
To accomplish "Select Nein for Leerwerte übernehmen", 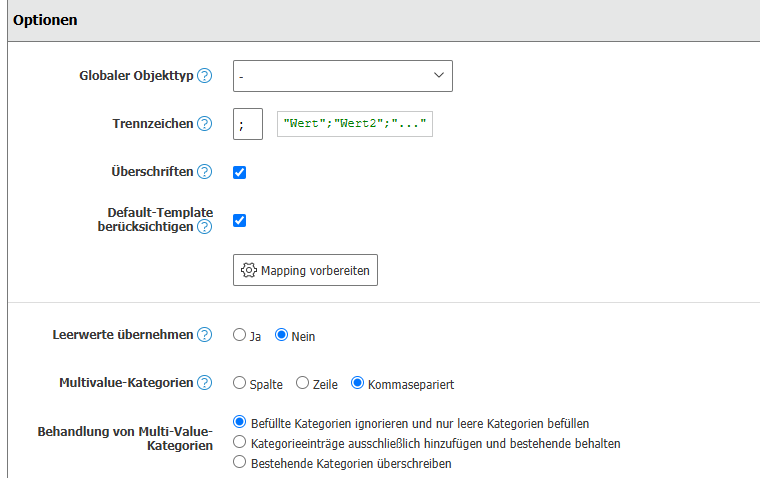I will 281,336.
